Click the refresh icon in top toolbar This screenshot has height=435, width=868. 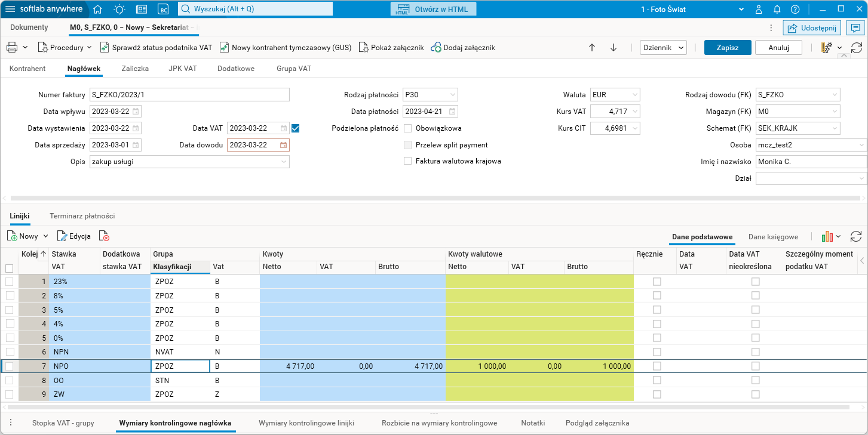click(x=856, y=48)
